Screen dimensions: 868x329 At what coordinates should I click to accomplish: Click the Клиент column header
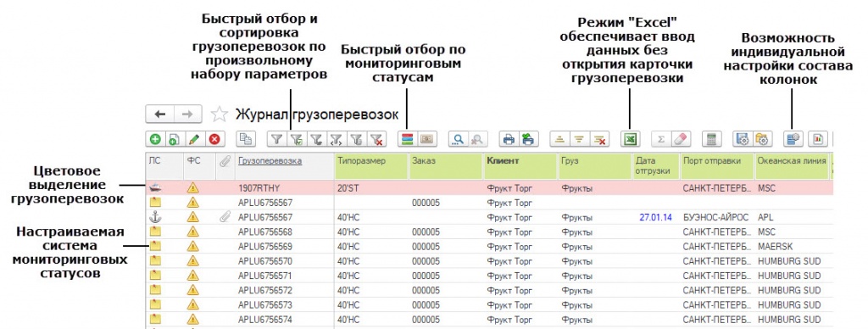pyautogui.click(x=520, y=165)
